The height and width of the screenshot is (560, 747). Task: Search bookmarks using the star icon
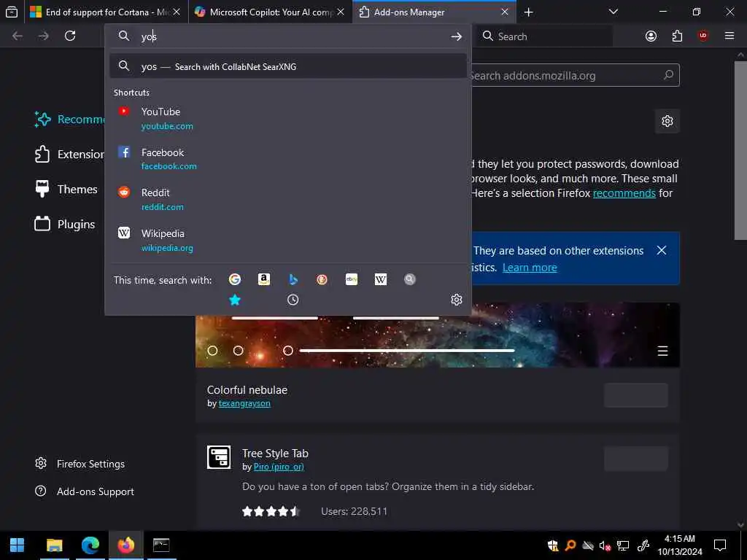tap(235, 300)
